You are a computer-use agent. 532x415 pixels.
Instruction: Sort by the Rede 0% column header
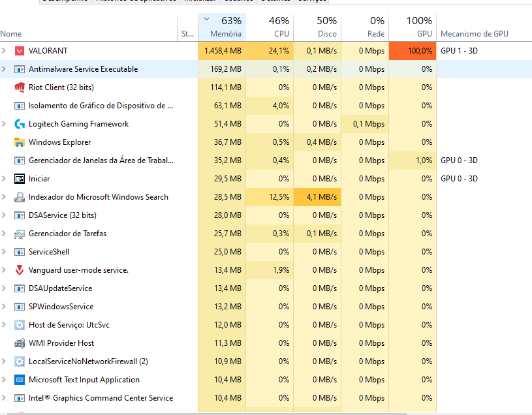(x=365, y=28)
